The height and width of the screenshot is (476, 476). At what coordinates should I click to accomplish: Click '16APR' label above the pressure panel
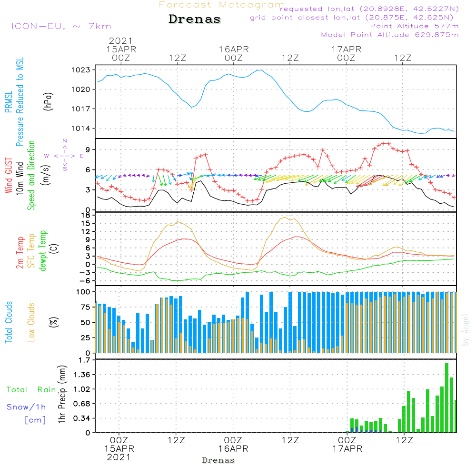point(234,50)
